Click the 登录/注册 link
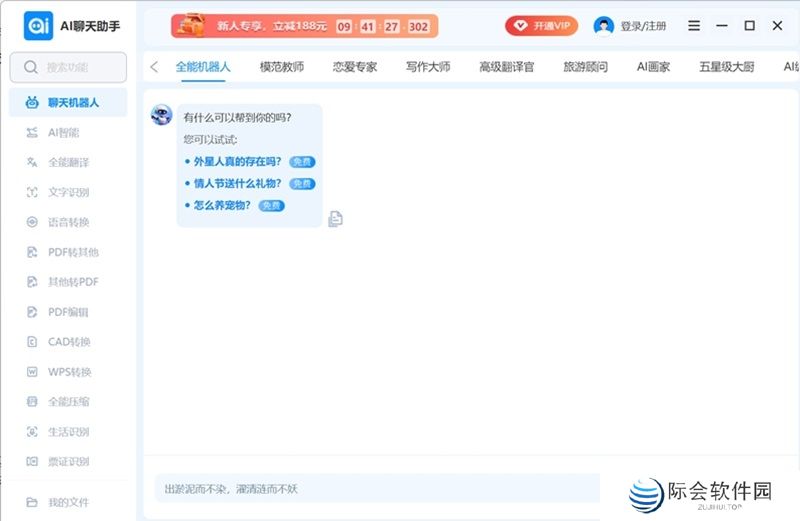This screenshot has width=800, height=521. tap(643, 26)
